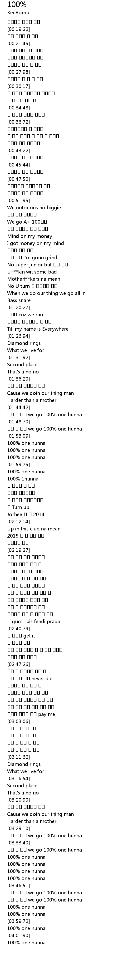The height and width of the screenshot is (980, 119).
Task: Jump to the 00:19.22 timestamp
Action: pyautogui.click(x=19, y=29)
